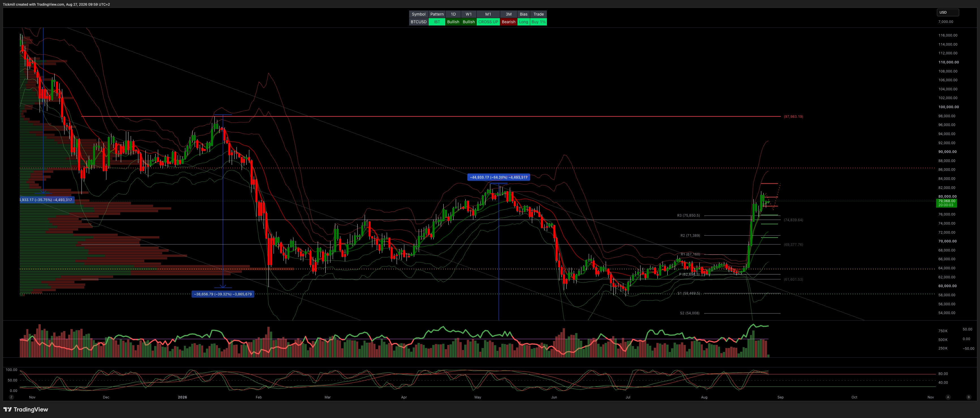Image resolution: width=980 pixels, height=418 pixels.
Task: Click the Sep marker on time axis
Action: coord(780,397)
